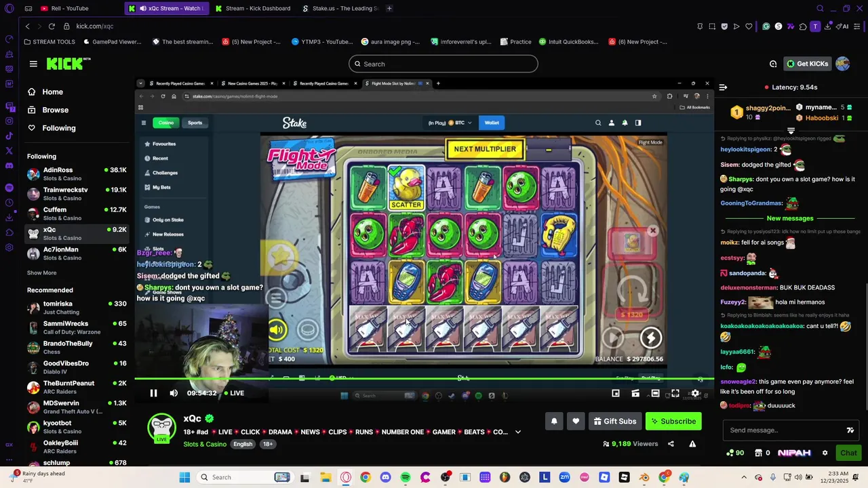Open the Slots & Casino category link
The image size is (868, 488).
(205, 444)
